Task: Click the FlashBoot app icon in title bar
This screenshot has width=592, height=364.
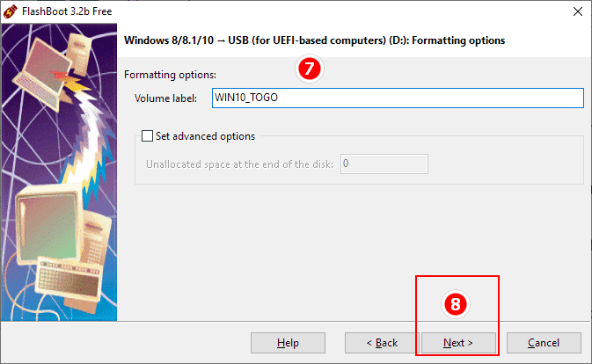Action: pos(11,11)
